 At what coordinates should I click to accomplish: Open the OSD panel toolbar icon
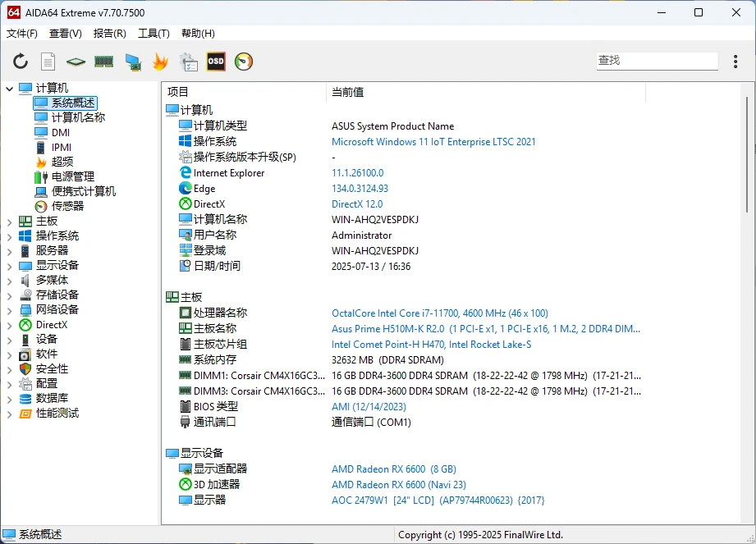(x=216, y=62)
